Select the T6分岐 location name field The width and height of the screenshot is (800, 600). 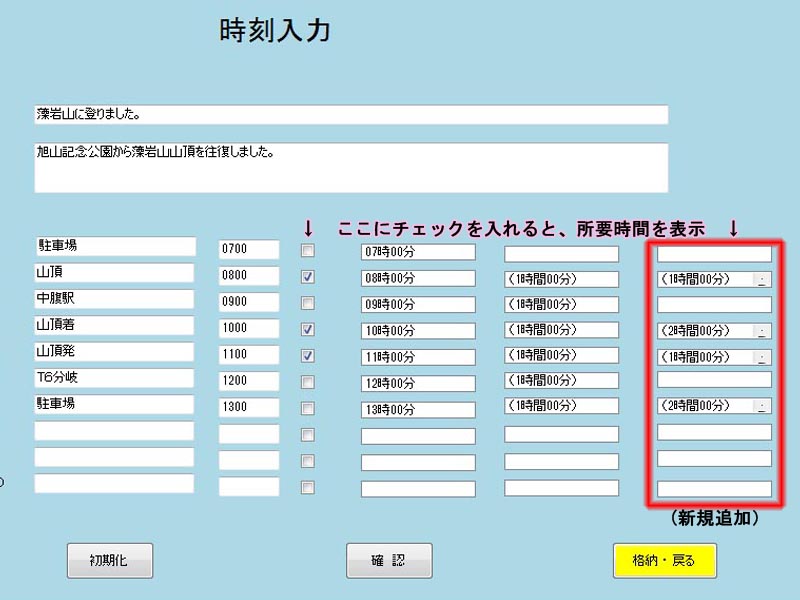coord(114,378)
